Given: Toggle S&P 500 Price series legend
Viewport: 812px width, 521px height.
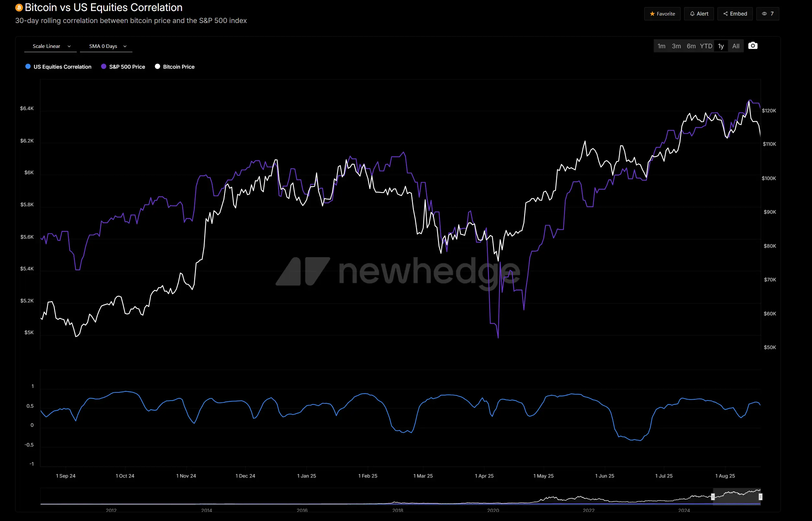Looking at the screenshot, I should tap(123, 67).
